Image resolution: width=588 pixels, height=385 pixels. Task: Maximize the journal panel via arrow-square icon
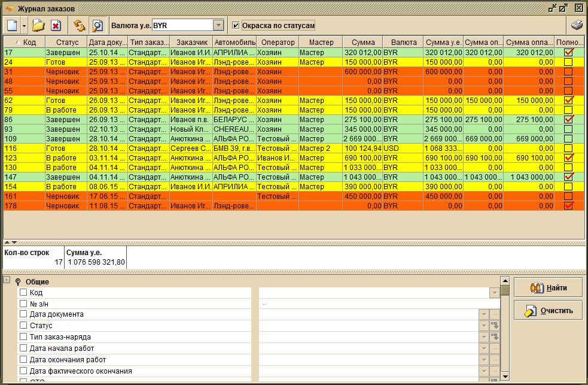pyautogui.click(x=563, y=8)
